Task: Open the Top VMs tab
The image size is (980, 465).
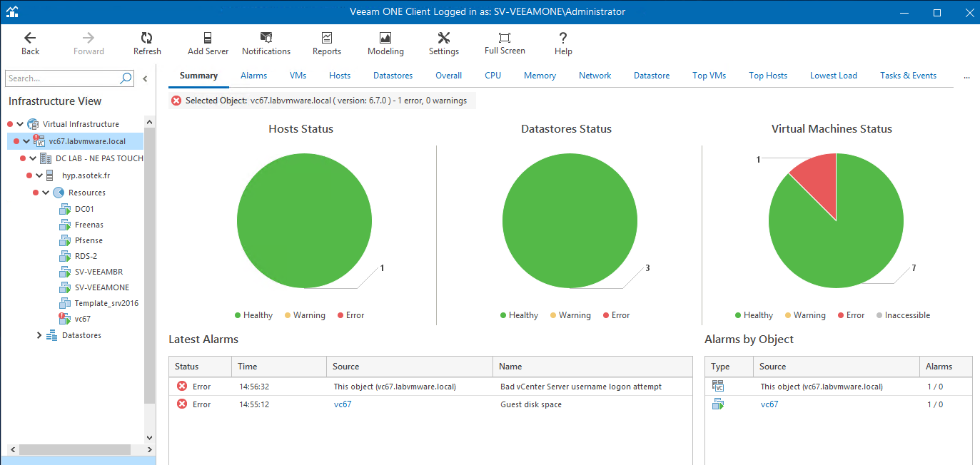Action: [x=709, y=76]
